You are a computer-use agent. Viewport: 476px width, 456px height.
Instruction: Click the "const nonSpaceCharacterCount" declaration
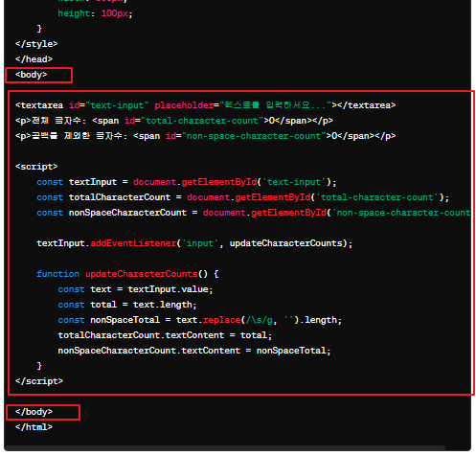pyautogui.click(x=111, y=213)
